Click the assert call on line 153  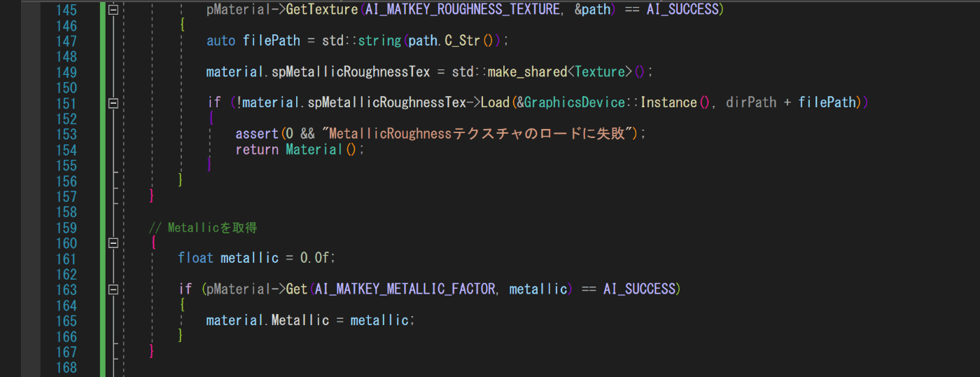[256, 134]
